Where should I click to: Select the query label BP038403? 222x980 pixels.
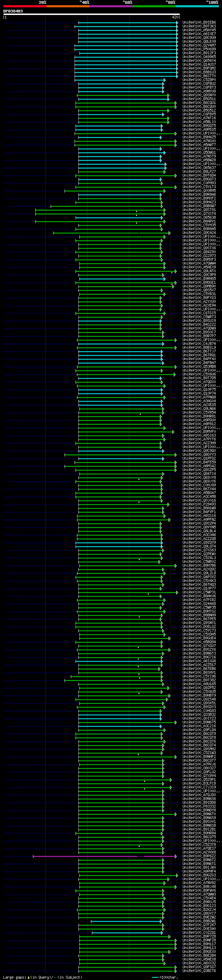coord(13,11)
